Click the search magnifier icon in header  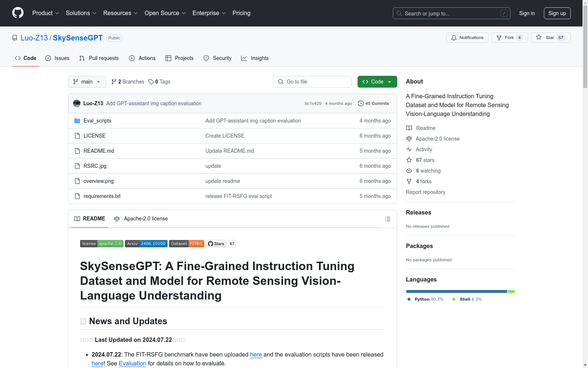point(399,13)
